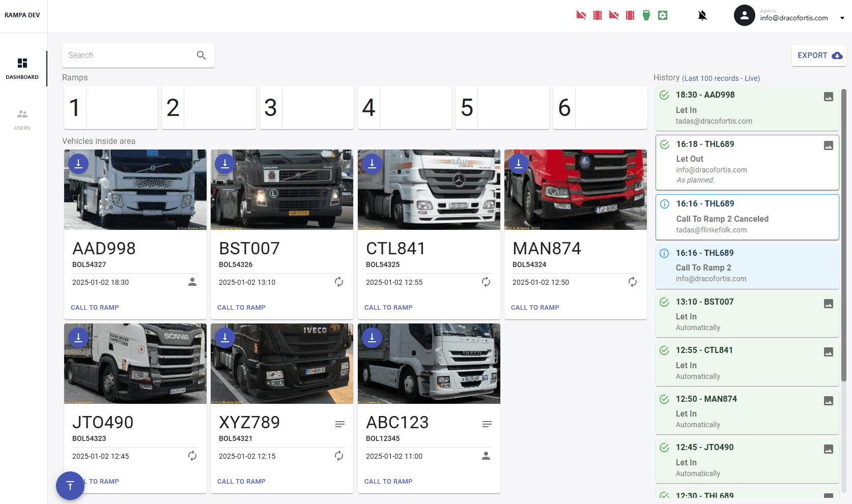Click the let-in icon on ABC123 photo
This screenshot has width=852, height=504.
[372, 338]
